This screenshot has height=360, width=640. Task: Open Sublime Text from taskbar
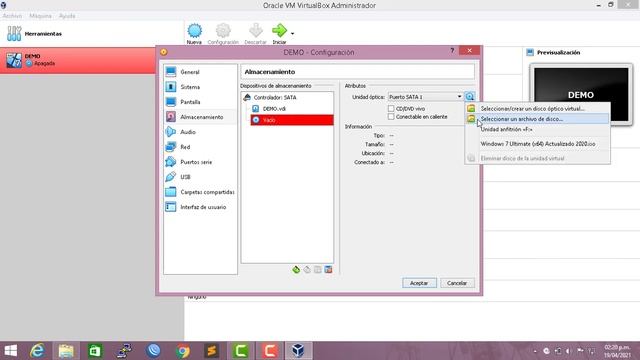pos(211,351)
